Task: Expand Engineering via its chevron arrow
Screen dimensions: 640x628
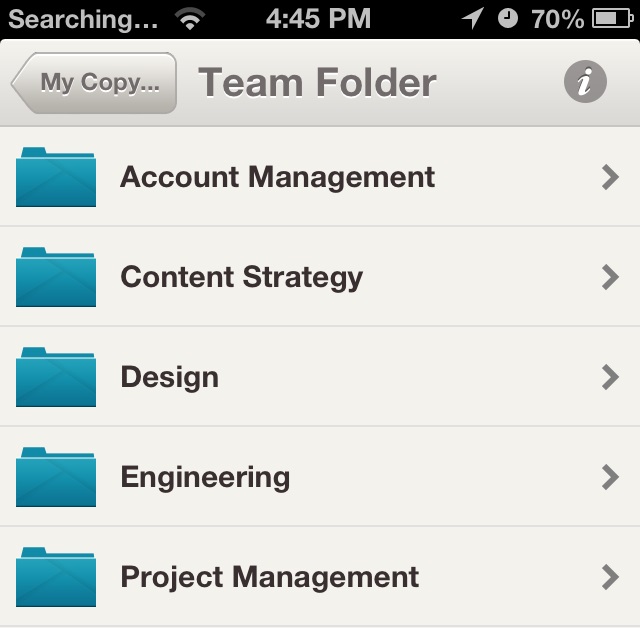Action: pos(610,477)
